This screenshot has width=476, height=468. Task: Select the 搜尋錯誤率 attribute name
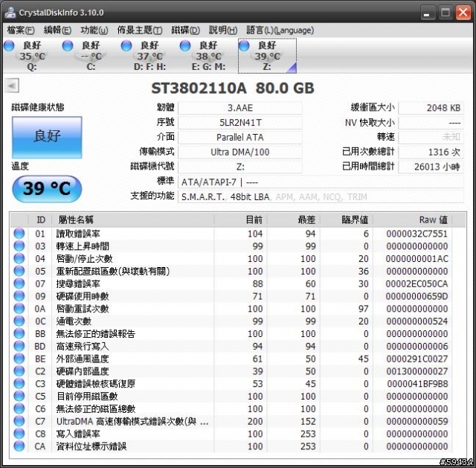(78, 283)
